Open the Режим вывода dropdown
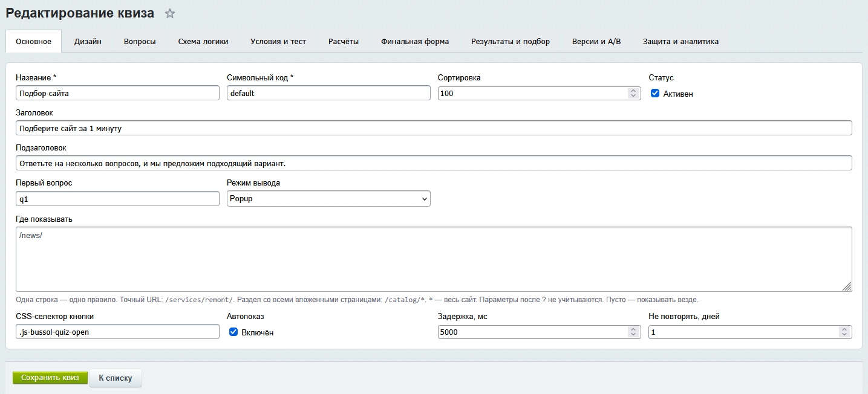Image resolution: width=868 pixels, height=394 pixels. click(328, 199)
